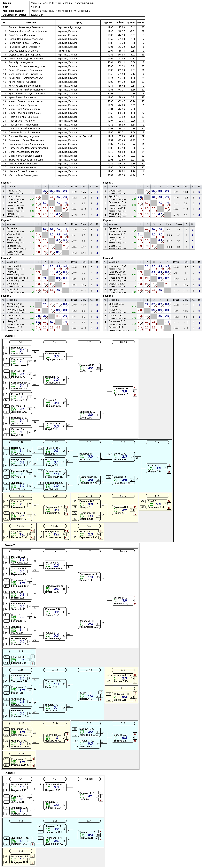Click the Группа-8 heading
The image size is (204, 868).
[108, 296]
